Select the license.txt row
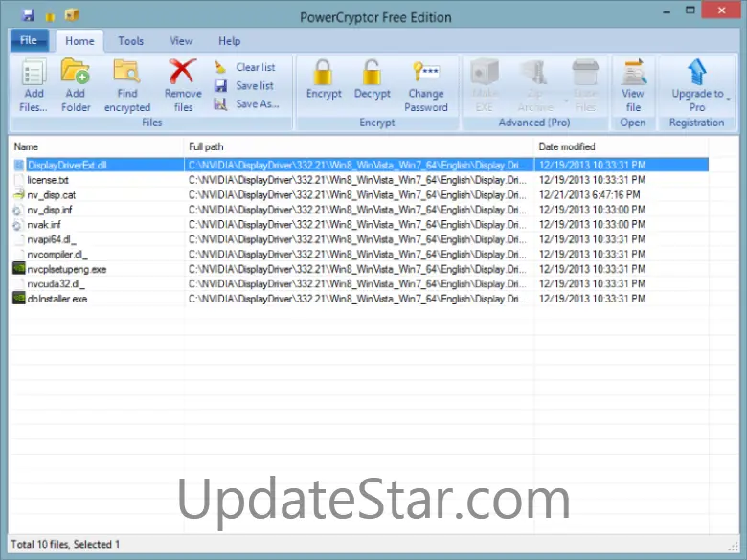Image resolution: width=747 pixels, height=560 pixels. (x=360, y=180)
